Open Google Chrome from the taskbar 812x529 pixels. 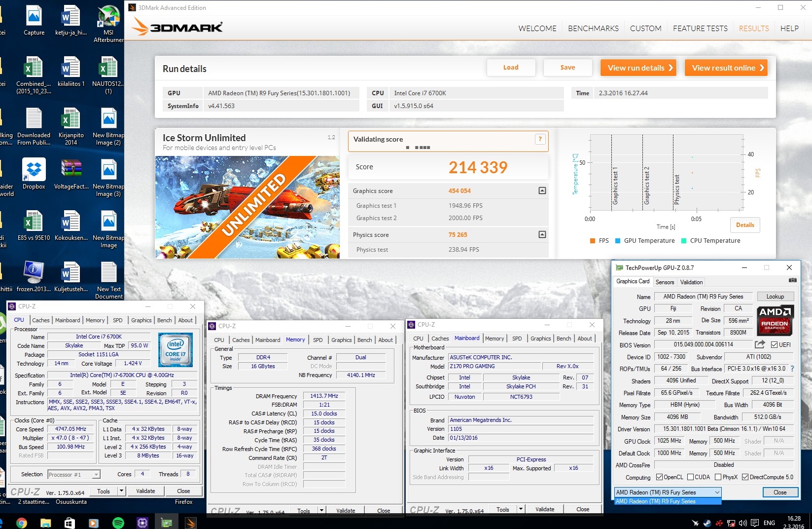(21, 523)
